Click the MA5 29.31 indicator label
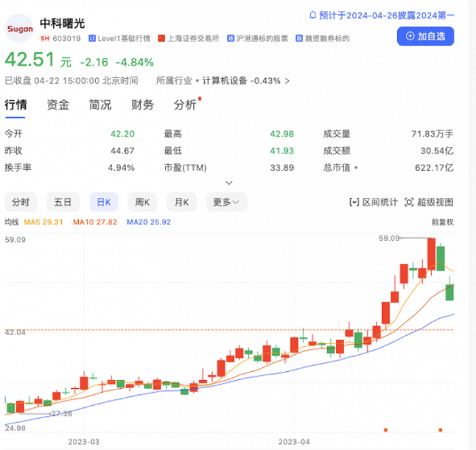Viewport: 476px width, 450px height. pyautogui.click(x=44, y=222)
